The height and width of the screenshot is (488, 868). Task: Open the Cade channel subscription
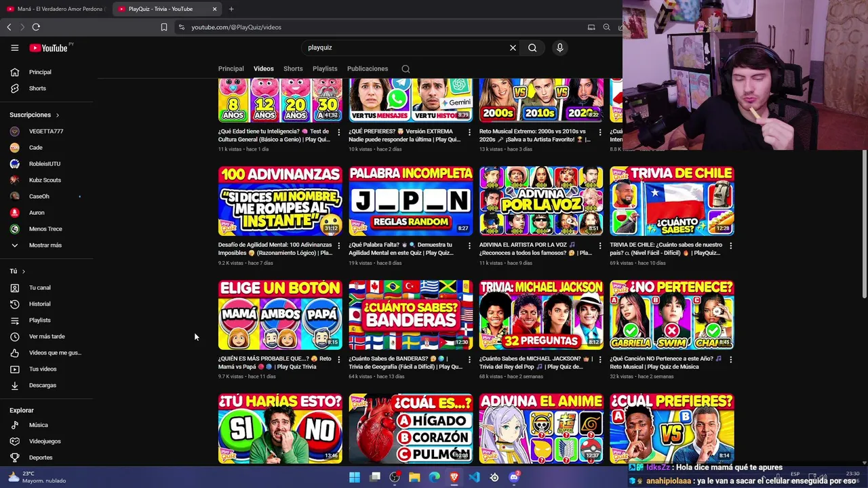click(47, 148)
